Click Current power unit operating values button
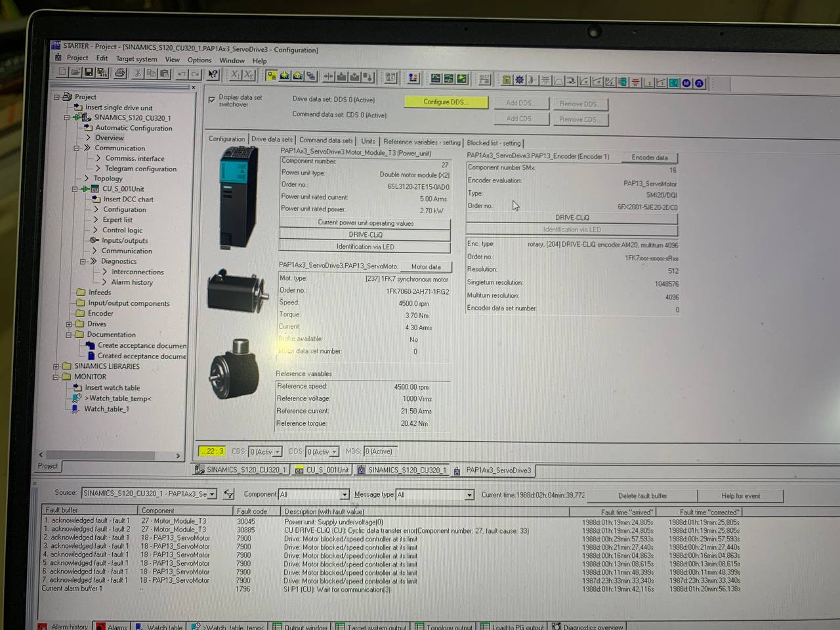840x630 pixels. point(365,222)
